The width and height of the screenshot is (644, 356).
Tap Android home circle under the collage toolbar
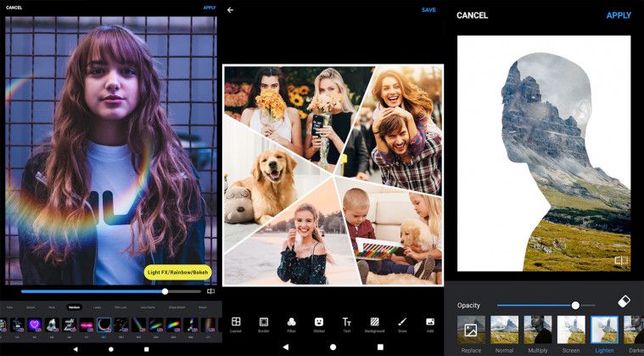333,348
